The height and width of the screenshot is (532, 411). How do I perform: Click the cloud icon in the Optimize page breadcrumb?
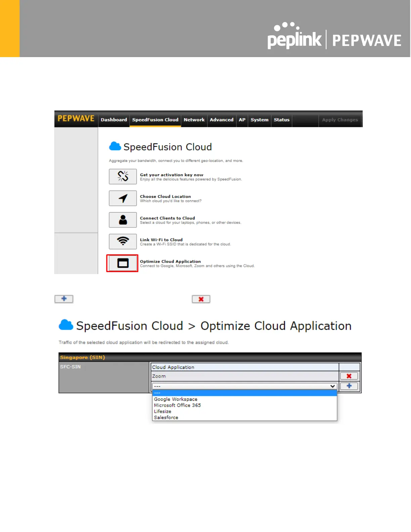[x=66, y=325]
